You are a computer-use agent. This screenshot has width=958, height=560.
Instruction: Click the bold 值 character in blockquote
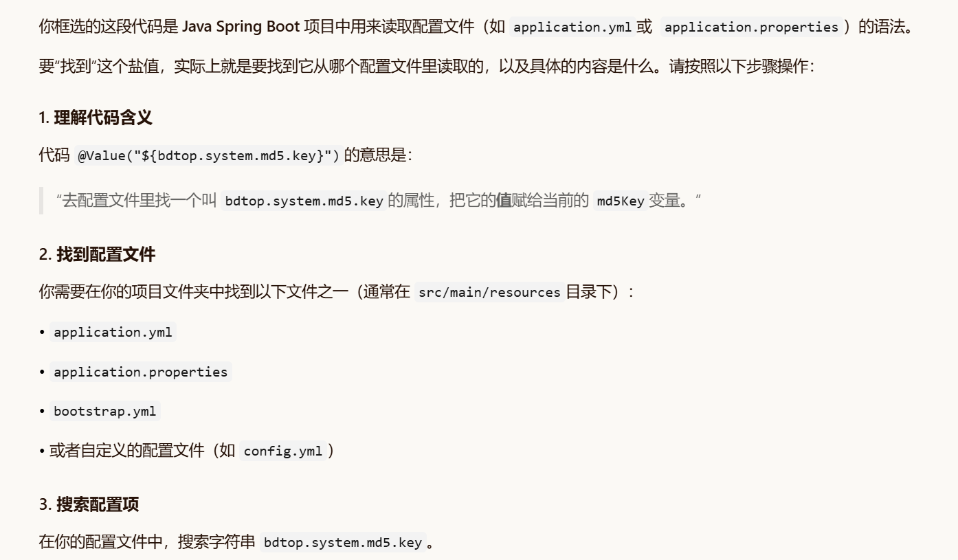pos(504,201)
